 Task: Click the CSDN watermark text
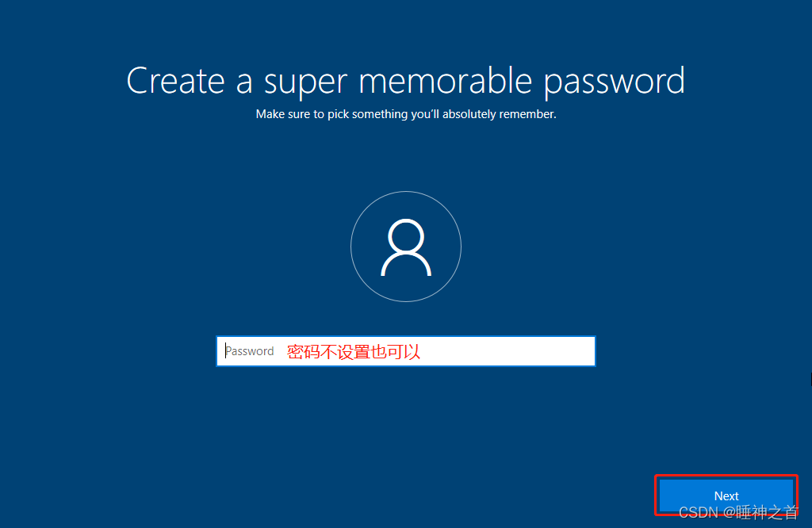tap(738, 512)
